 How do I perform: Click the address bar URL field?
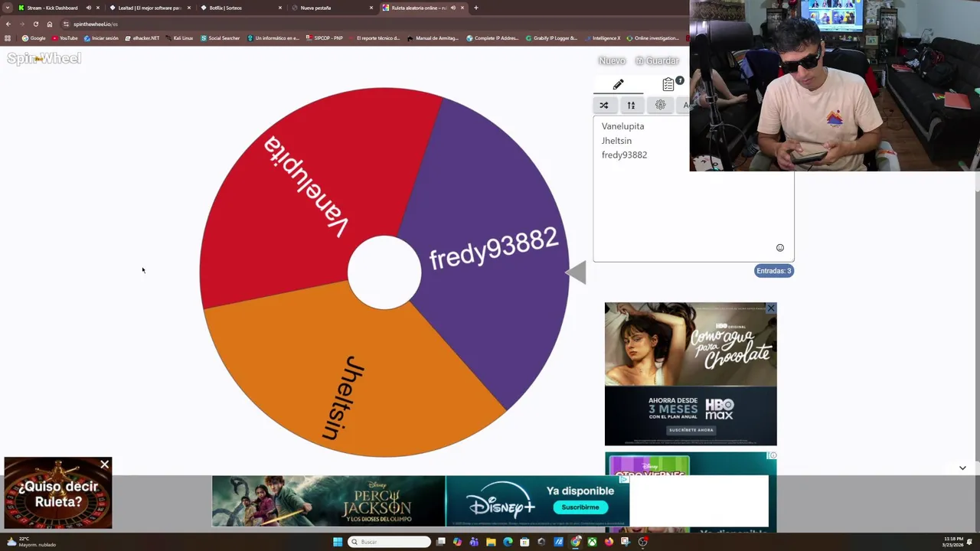(x=367, y=24)
